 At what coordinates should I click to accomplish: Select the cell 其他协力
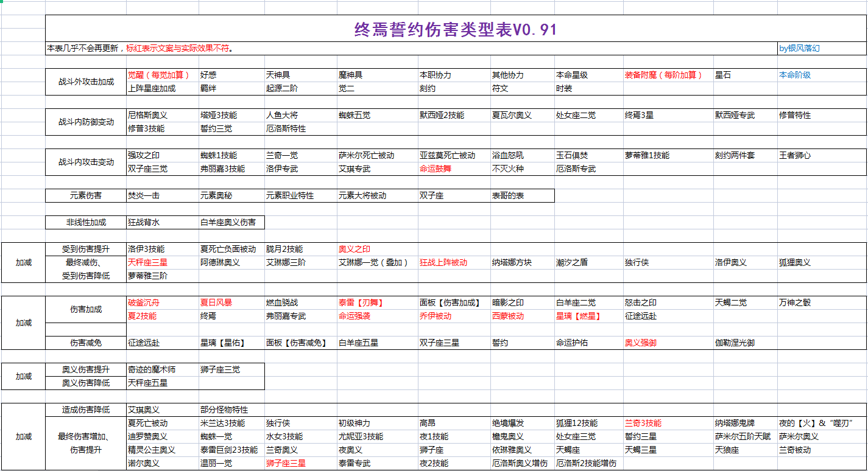[x=523, y=75]
